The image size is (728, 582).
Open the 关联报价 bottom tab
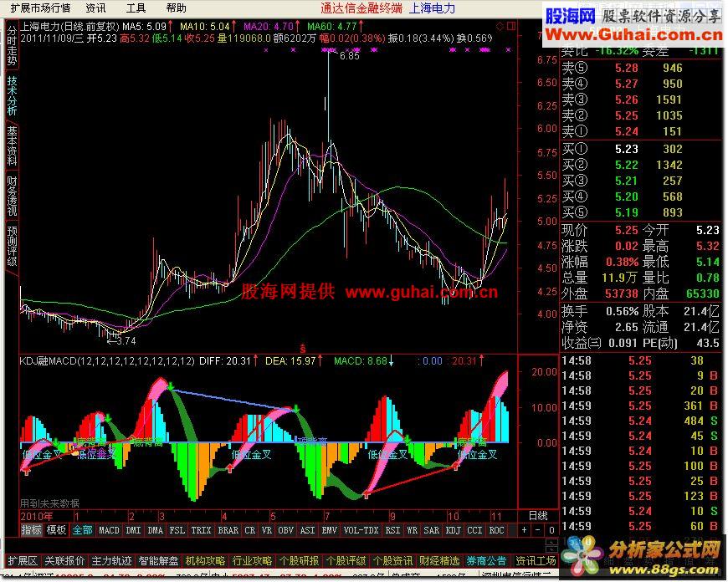coord(65,560)
